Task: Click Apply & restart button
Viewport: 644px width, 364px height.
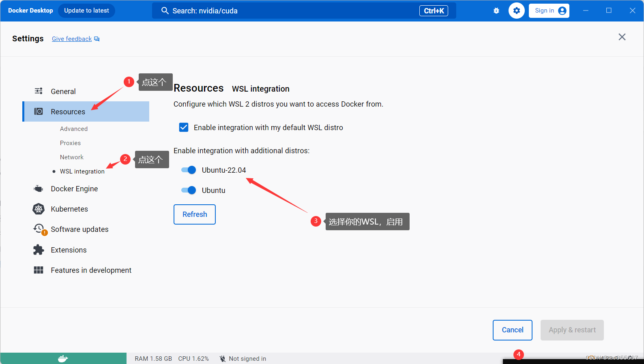Action: [572, 330]
